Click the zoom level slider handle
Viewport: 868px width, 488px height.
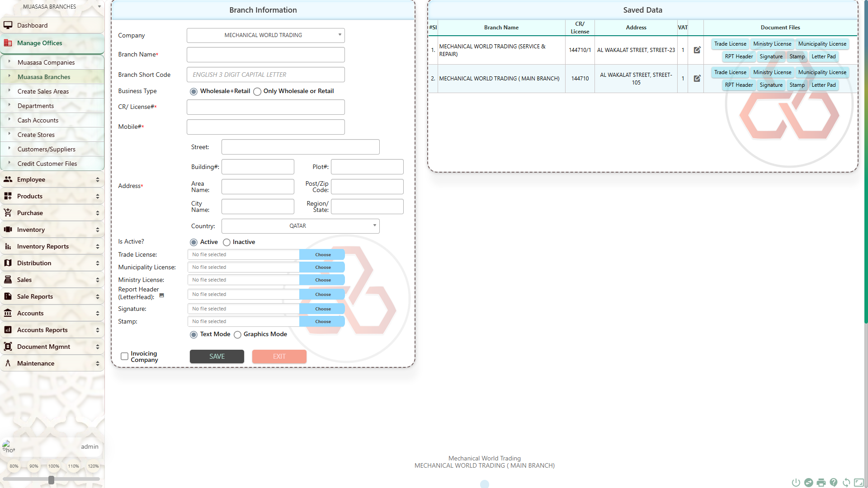[51, 480]
